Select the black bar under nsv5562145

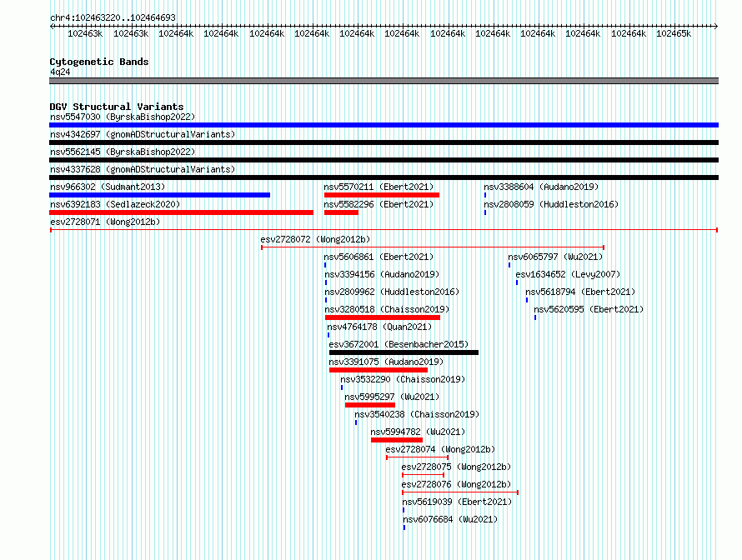[x=384, y=160]
